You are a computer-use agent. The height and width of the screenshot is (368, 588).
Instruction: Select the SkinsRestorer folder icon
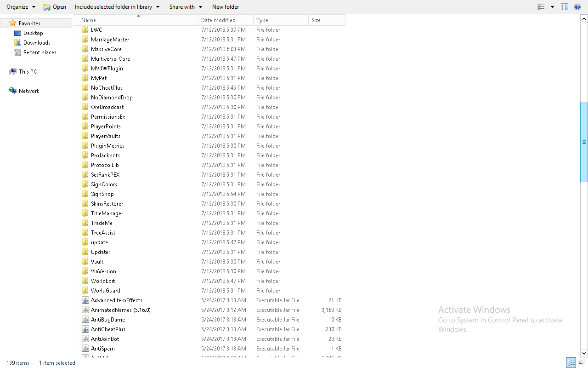tap(85, 204)
